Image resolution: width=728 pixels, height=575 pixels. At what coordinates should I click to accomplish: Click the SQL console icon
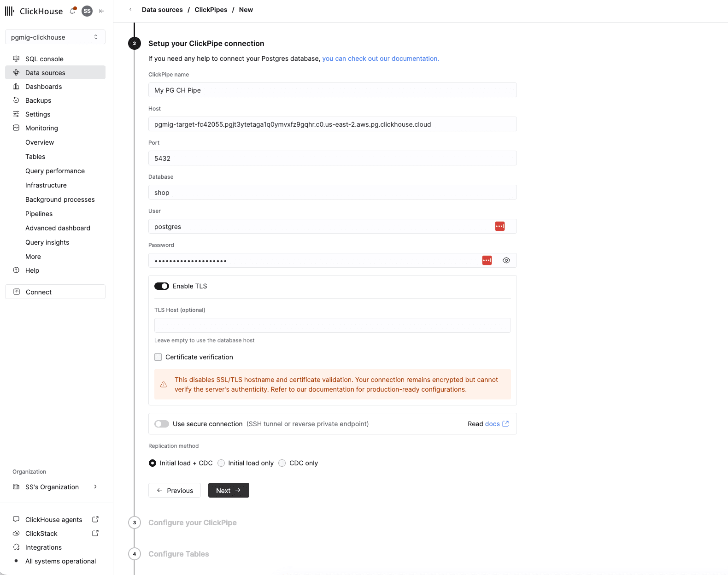(16, 59)
